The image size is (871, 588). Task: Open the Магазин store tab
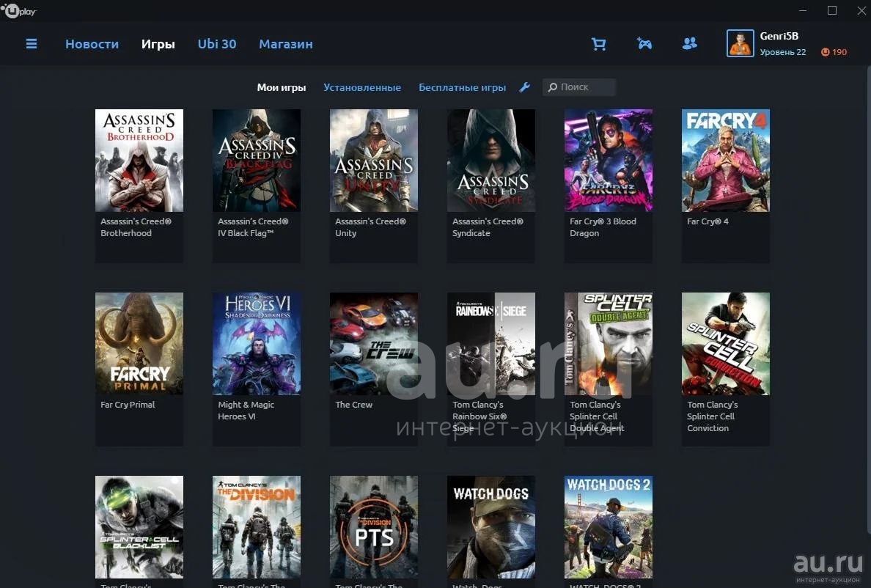285,44
